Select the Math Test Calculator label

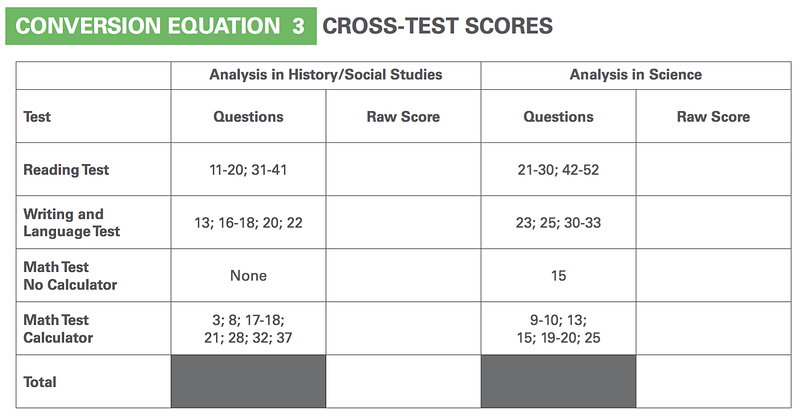[58, 329]
